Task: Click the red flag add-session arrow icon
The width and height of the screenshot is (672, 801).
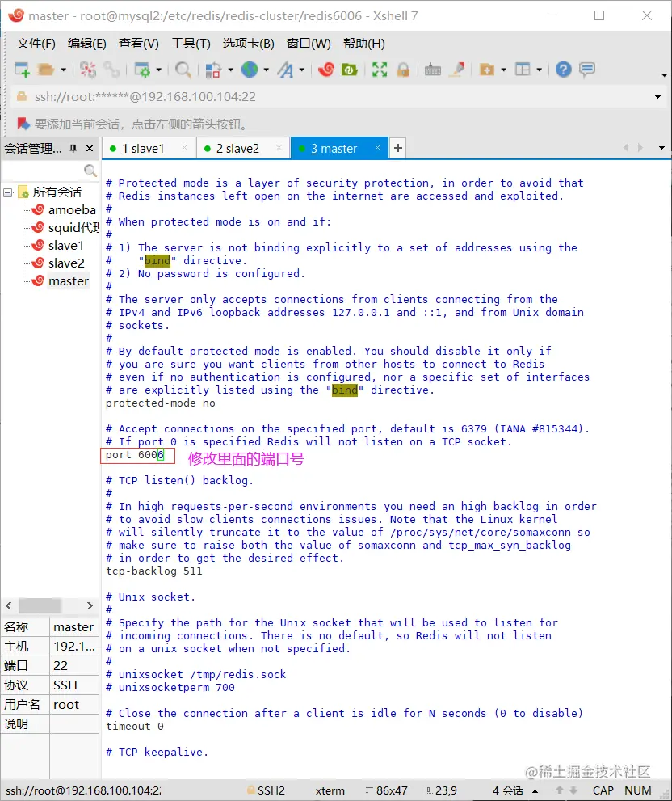Action: point(23,124)
